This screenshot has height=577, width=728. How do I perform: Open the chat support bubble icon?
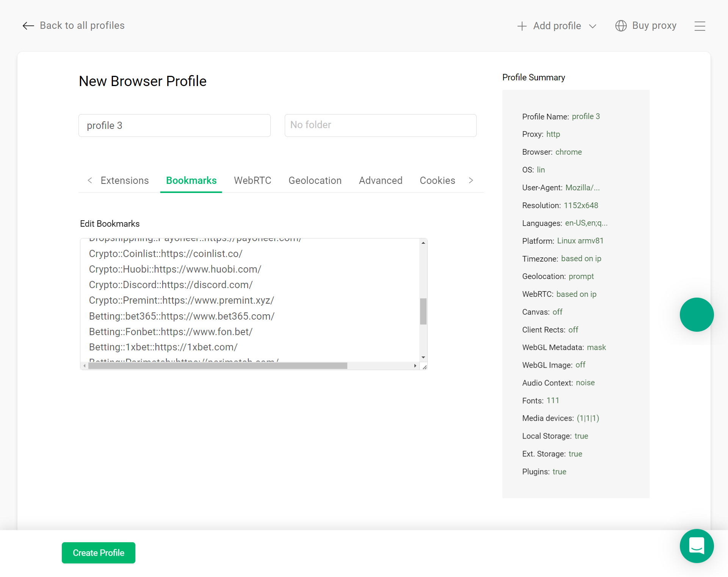(x=697, y=546)
